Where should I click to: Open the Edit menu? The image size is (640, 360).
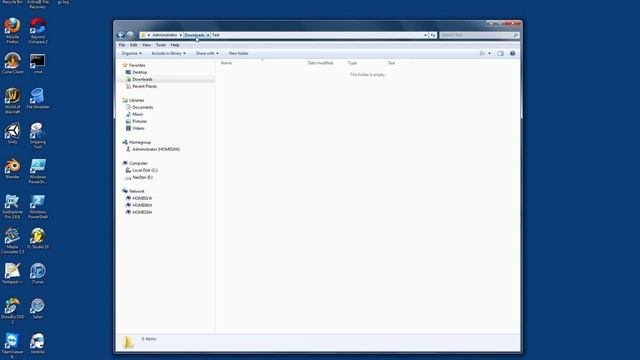pyautogui.click(x=133, y=45)
